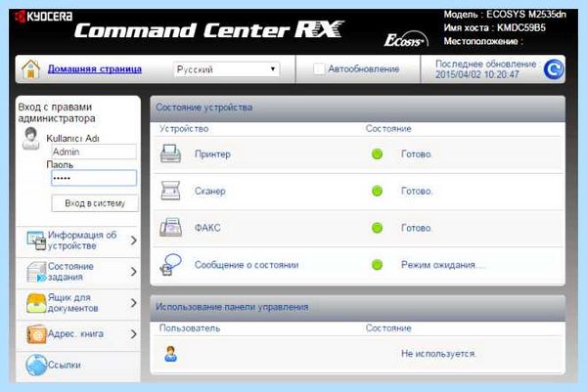Expand the Адрес. книга chevron
This screenshot has width=587, height=392.
[133, 334]
